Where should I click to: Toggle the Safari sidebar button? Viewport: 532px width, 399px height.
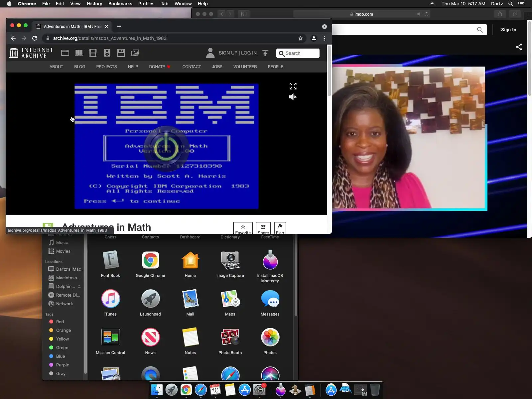coord(244,14)
